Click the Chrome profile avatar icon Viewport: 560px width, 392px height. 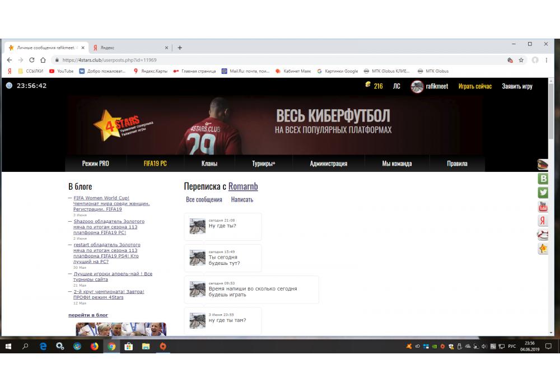pos(535,60)
